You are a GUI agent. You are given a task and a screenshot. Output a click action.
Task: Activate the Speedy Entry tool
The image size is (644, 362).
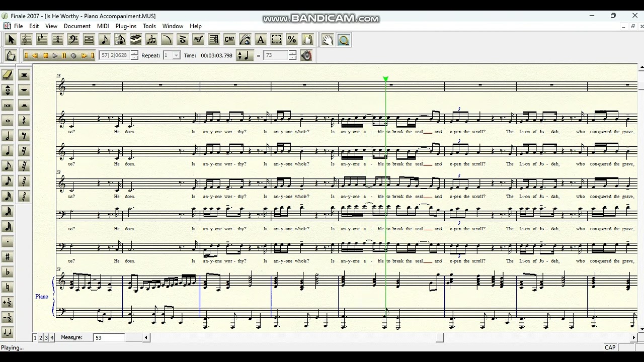tap(120, 40)
